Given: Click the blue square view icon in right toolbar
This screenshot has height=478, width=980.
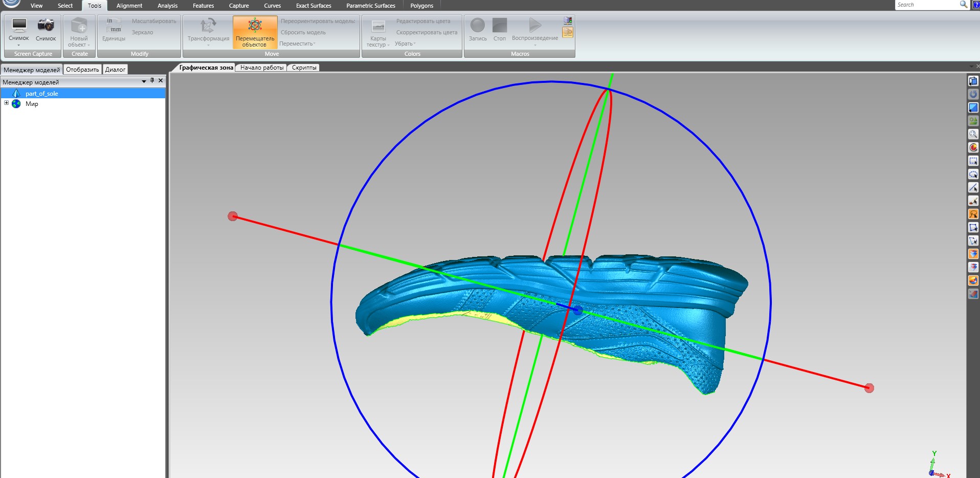Looking at the screenshot, I should pos(973,107).
